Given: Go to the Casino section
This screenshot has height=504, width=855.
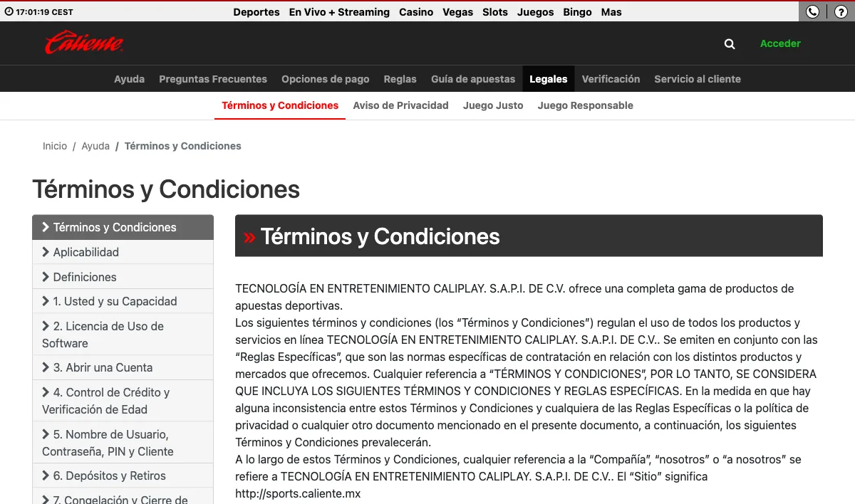Looking at the screenshot, I should pos(416,12).
